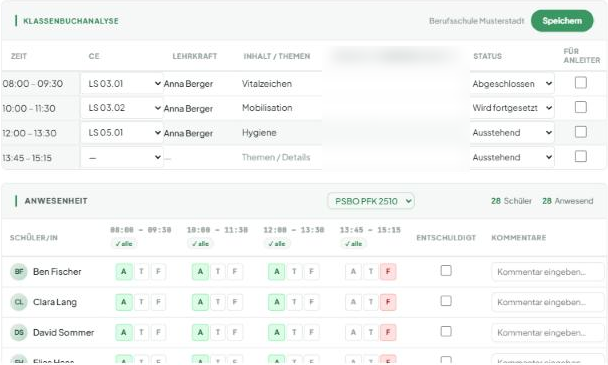Click Themen / Details field for 13:45 row
Image resolution: width=608 pixels, height=365 pixels.
(x=276, y=157)
